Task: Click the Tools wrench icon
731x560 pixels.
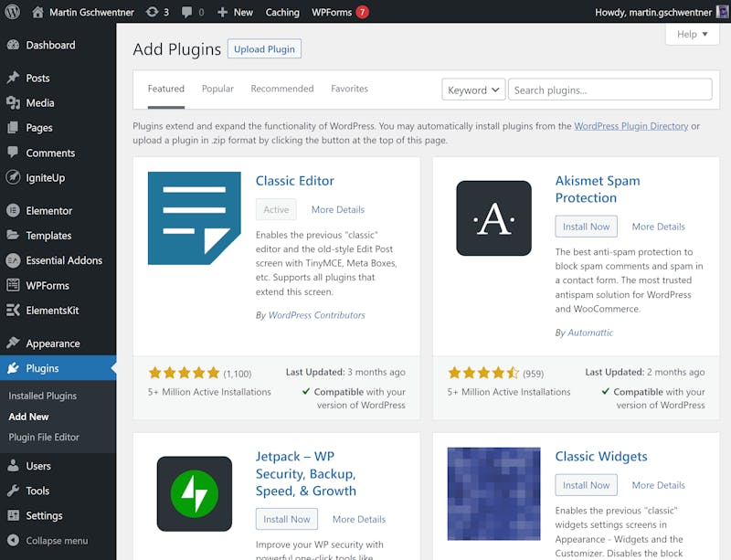Action: coord(14,491)
